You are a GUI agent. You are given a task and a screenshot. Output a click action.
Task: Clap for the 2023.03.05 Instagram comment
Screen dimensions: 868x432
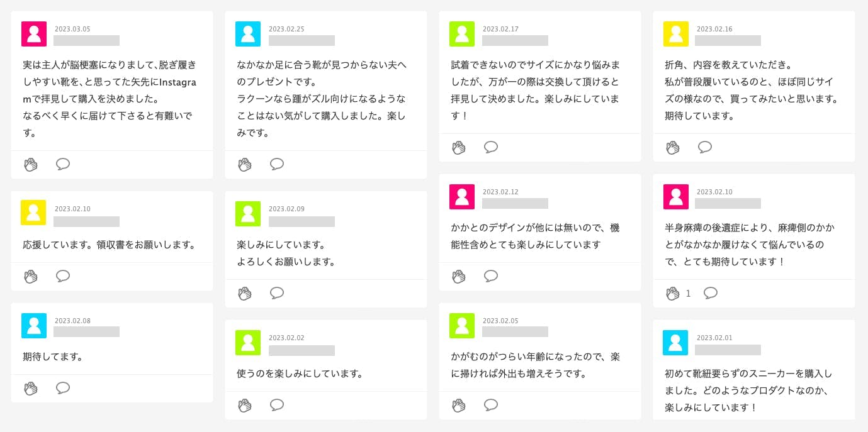point(31,165)
